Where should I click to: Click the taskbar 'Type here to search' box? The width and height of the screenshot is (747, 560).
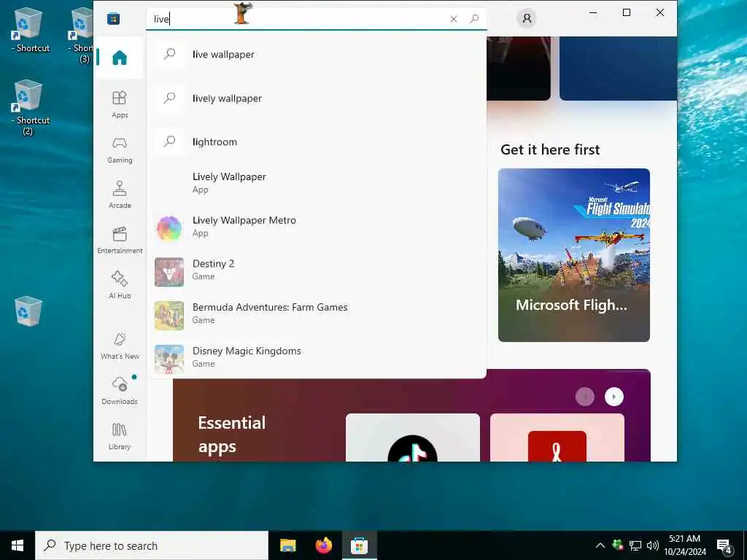pos(152,545)
